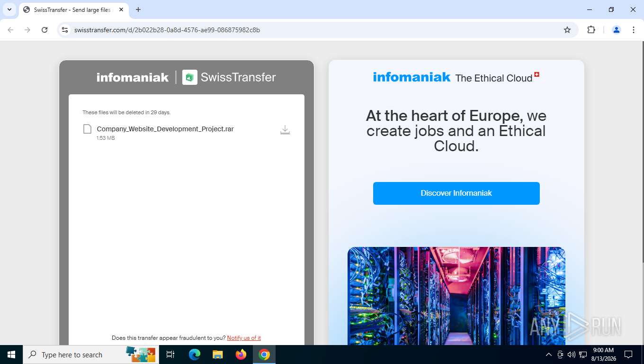The width and height of the screenshot is (644, 364).
Task: Click the file document icon beside the .rar name
Action: [87, 129]
